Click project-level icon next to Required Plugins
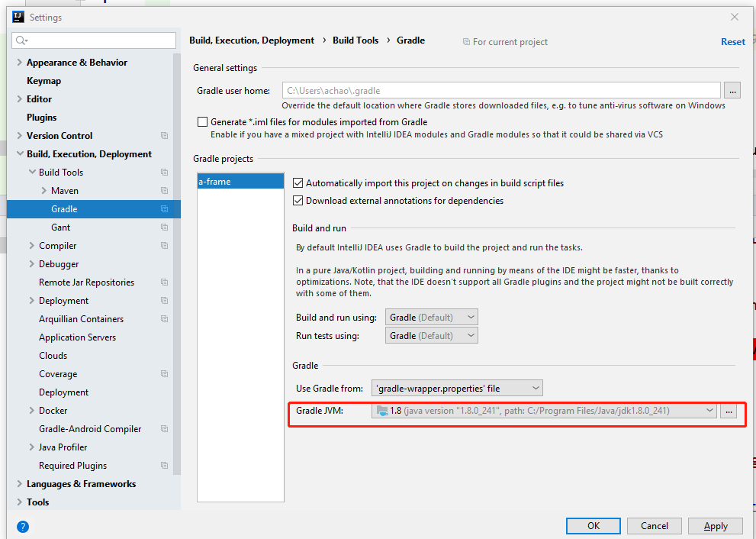The height and width of the screenshot is (539, 756). coord(165,466)
